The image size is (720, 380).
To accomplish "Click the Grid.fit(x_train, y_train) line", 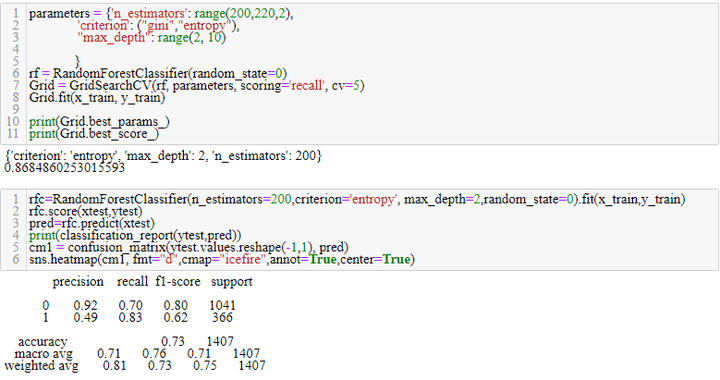I will pyautogui.click(x=97, y=97).
